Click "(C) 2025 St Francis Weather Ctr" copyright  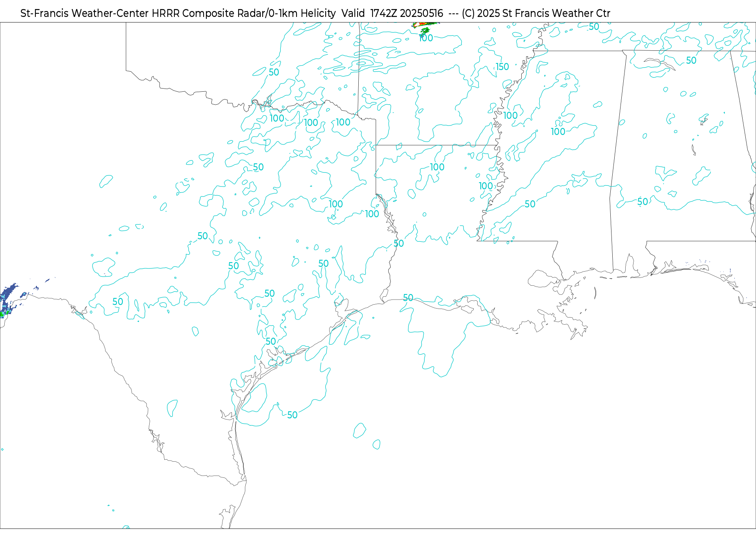click(536, 13)
